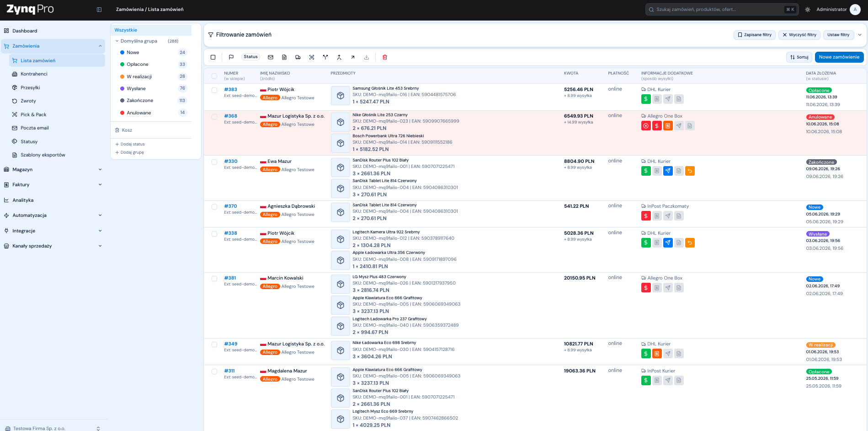Tick the checkbox in the table header row
Image resolution: width=868 pixels, height=431 pixels.
pyautogui.click(x=214, y=76)
